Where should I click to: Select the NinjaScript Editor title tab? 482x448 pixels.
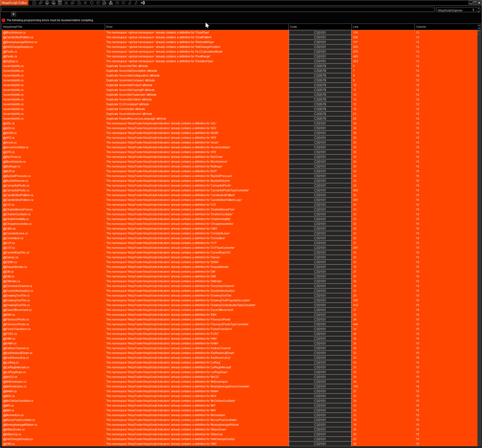[14, 3]
